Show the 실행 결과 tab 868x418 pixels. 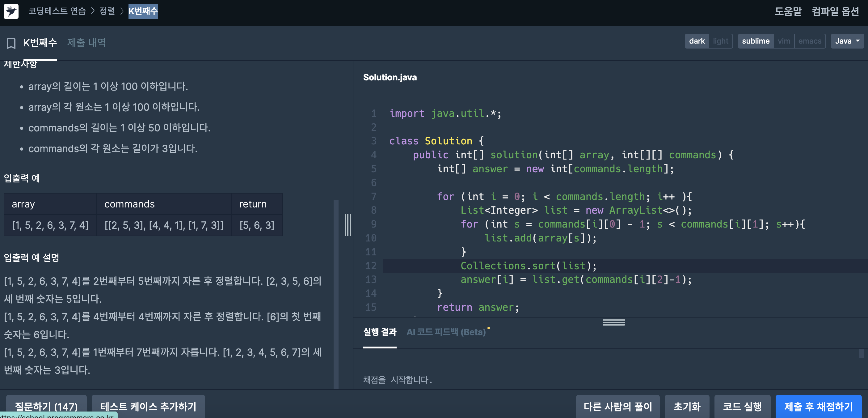pyautogui.click(x=380, y=332)
